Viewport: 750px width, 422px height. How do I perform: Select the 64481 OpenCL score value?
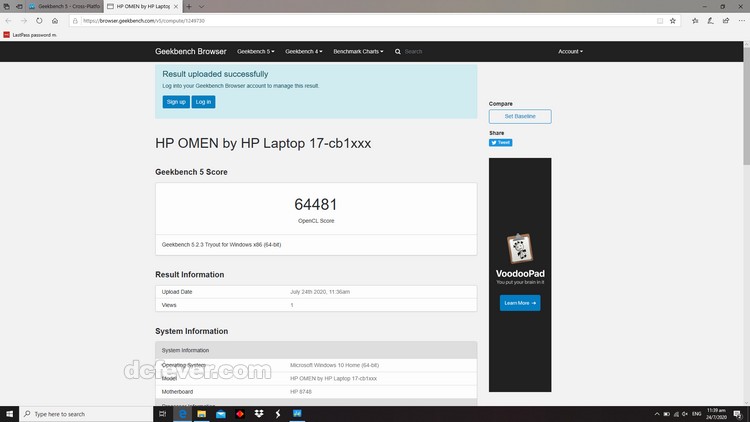(316, 204)
